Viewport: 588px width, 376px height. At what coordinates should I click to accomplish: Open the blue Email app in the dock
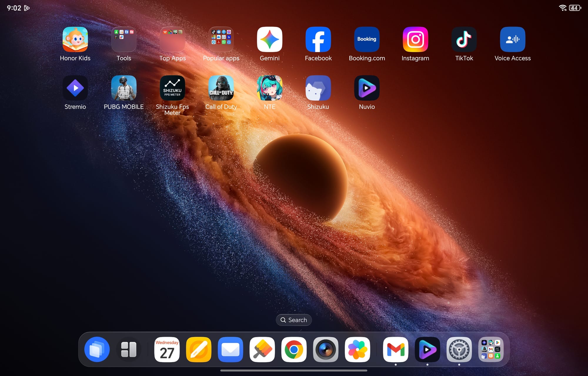(230, 350)
